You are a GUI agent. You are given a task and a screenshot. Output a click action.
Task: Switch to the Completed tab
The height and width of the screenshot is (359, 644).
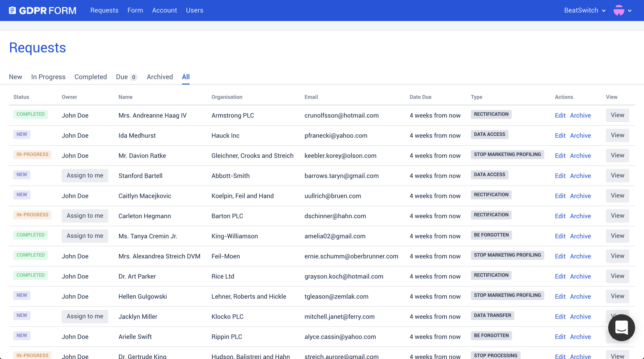click(x=91, y=77)
